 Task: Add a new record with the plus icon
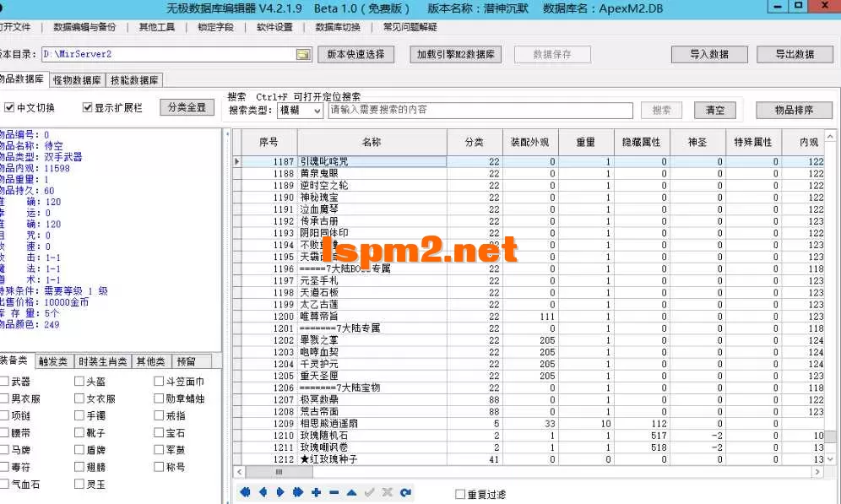pyautogui.click(x=316, y=491)
